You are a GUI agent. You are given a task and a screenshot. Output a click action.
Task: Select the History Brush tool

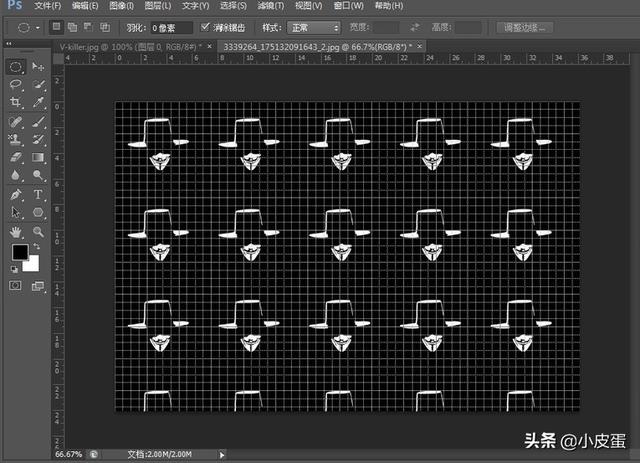(x=38, y=139)
